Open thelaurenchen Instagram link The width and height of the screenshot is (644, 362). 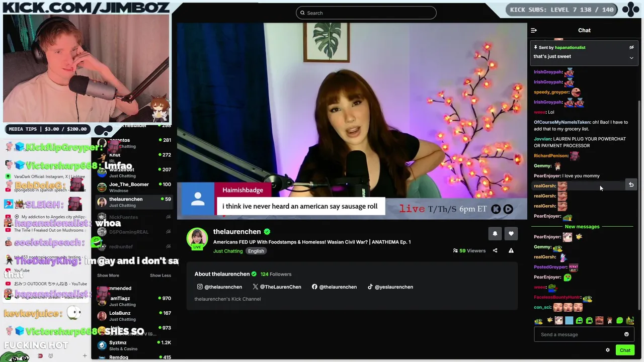(x=219, y=287)
